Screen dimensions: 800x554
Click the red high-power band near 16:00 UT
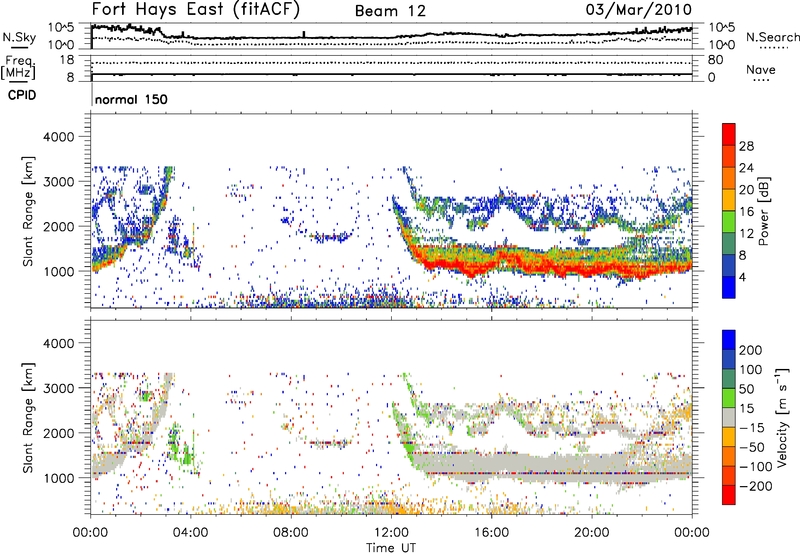[x=492, y=263]
